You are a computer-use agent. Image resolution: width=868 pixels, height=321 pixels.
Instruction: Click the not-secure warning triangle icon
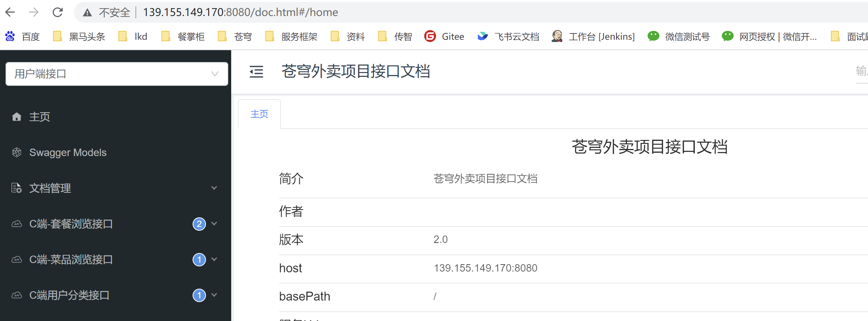(x=87, y=13)
